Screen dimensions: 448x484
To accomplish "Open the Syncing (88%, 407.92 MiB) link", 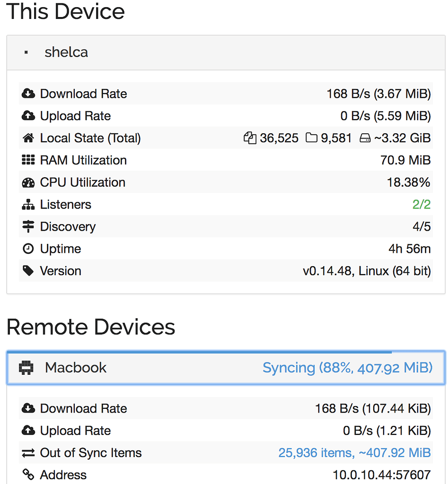I will (348, 367).
